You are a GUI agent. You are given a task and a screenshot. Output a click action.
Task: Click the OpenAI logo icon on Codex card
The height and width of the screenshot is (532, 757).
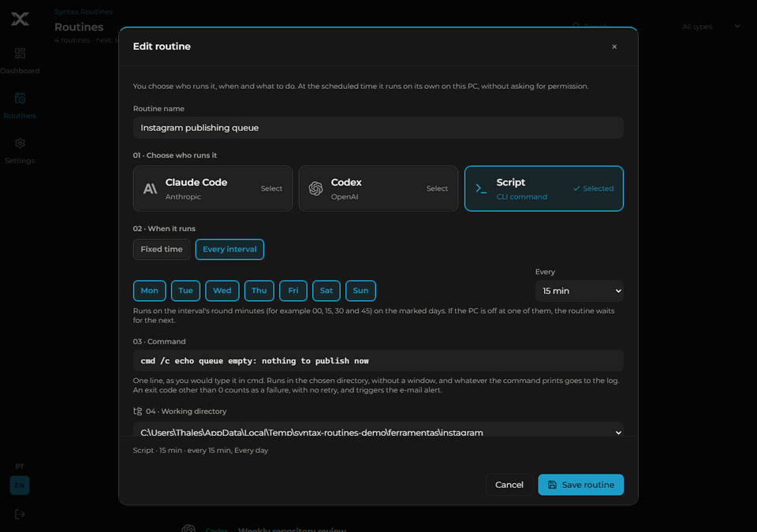(x=315, y=188)
